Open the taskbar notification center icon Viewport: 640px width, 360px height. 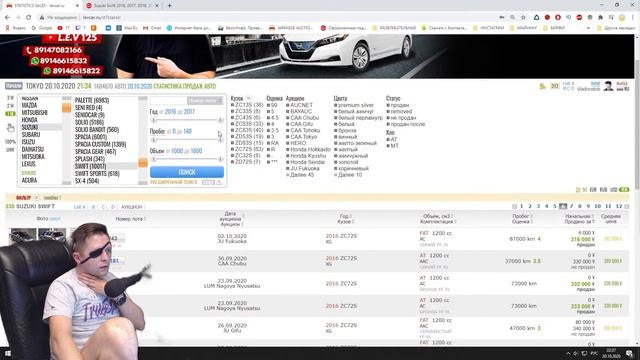pyautogui.click(x=629, y=353)
